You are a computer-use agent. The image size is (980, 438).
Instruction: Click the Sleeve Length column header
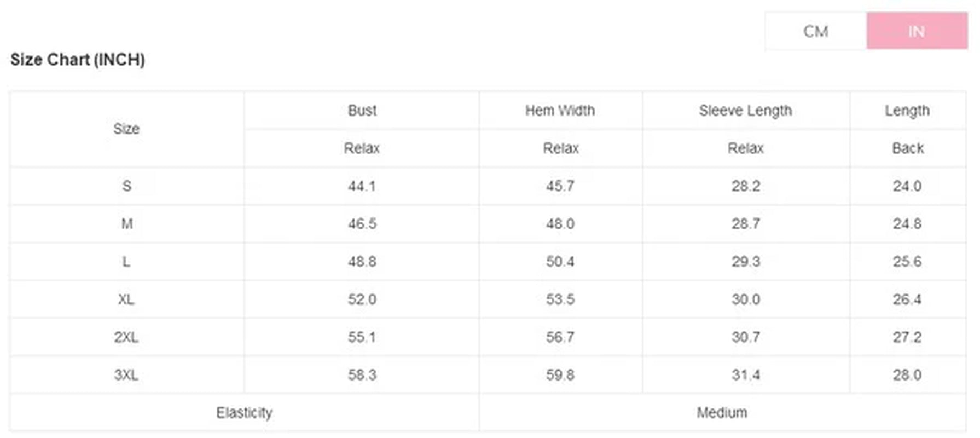coord(745,111)
